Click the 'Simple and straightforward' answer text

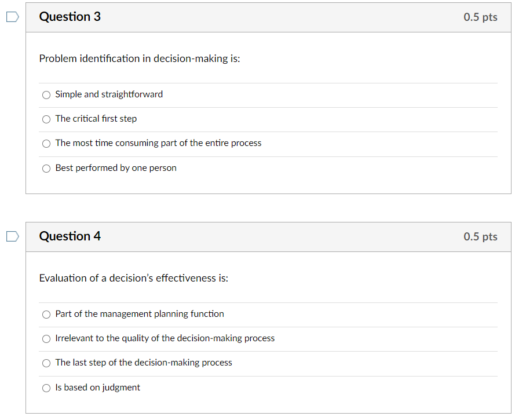(108, 94)
